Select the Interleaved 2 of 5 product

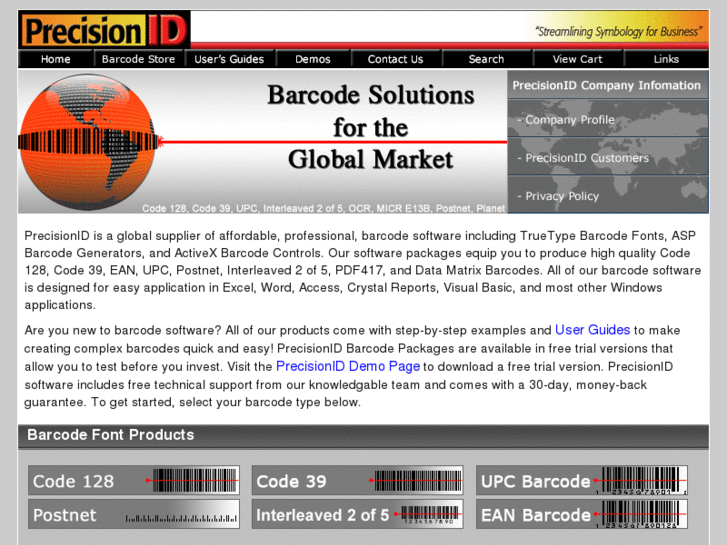coord(357,514)
